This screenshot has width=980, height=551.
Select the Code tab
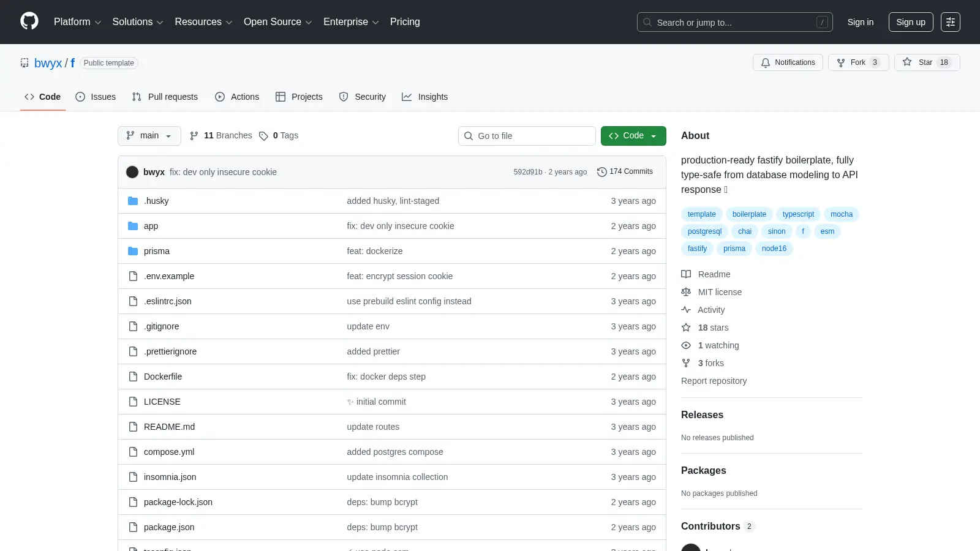tap(43, 97)
